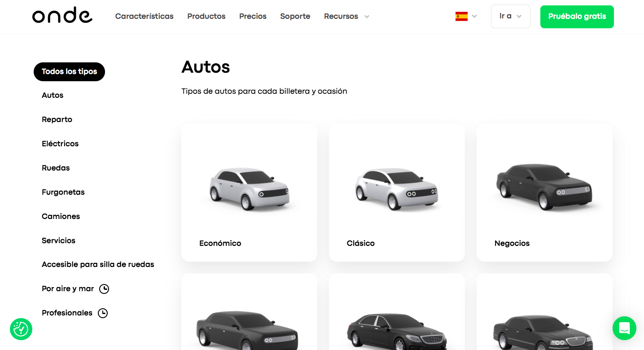The height and width of the screenshot is (350, 644).
Task: Click luxury sedan card below Negocios
Action: pyautogui.click(x=544, y=312)
